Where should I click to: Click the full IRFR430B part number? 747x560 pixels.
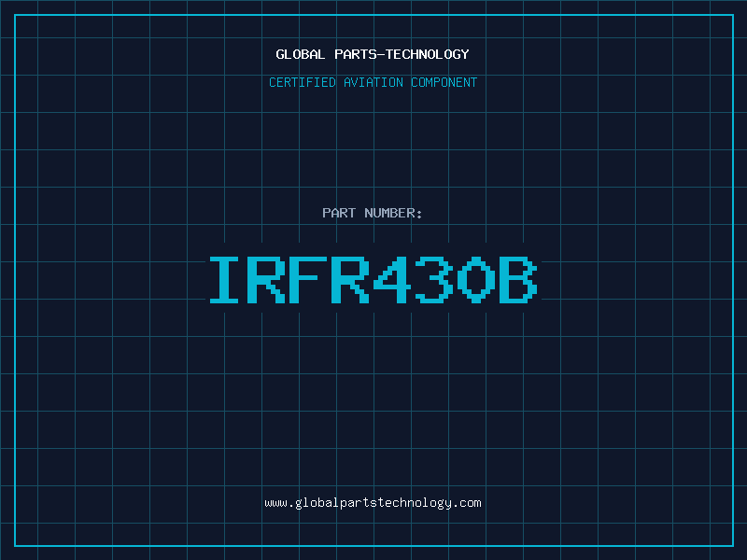[x=373, y=280]
